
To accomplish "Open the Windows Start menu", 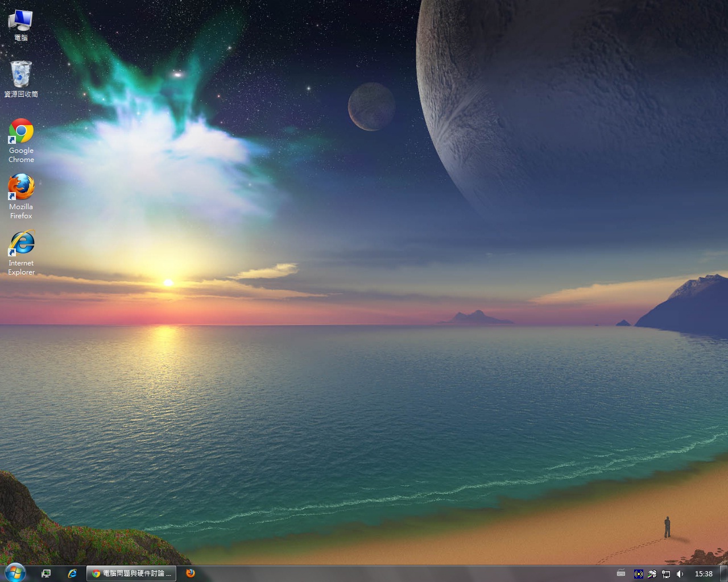I will tap(15, 573).
